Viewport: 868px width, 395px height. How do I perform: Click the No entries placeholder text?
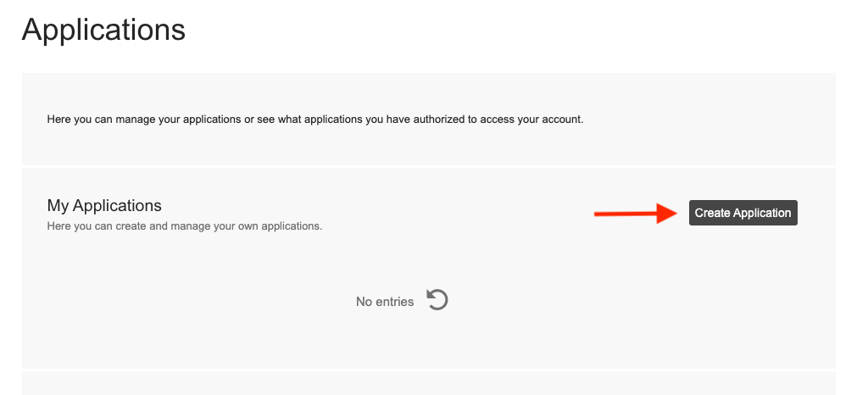tap(385, 301)
